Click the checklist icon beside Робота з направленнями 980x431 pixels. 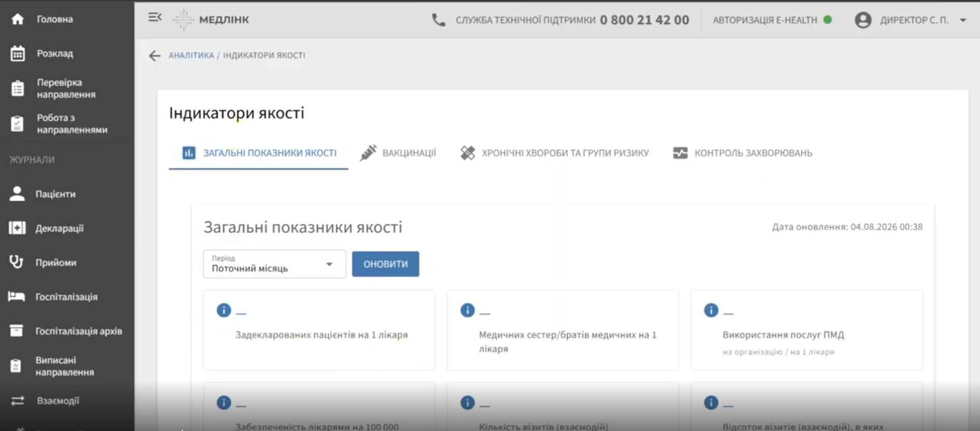[17, 124]
